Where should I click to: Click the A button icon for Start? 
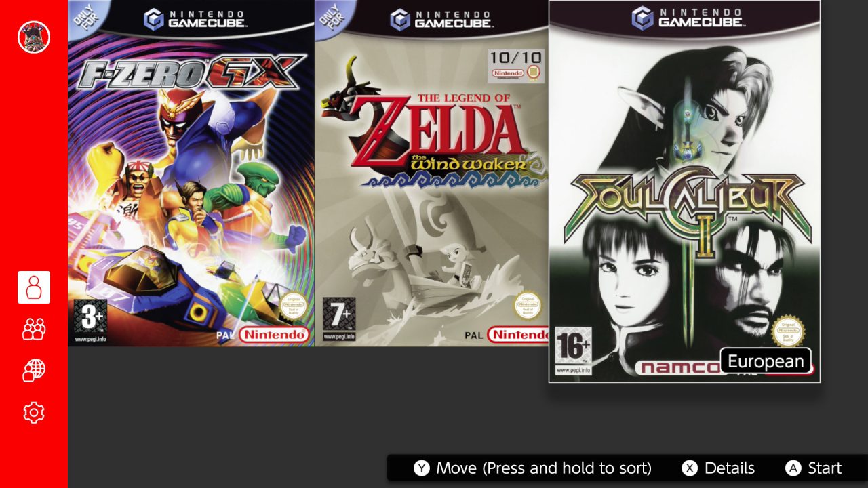click(x=793, y=468)
